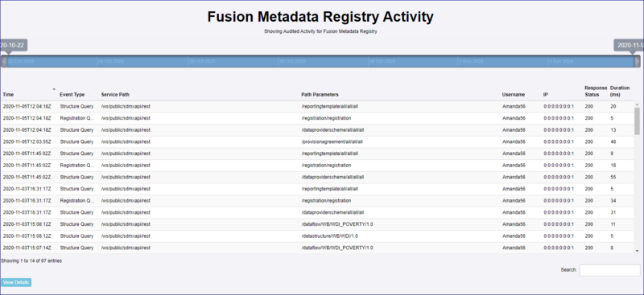Click Amanda56 in the provisionagreement row

coord(514,141)
